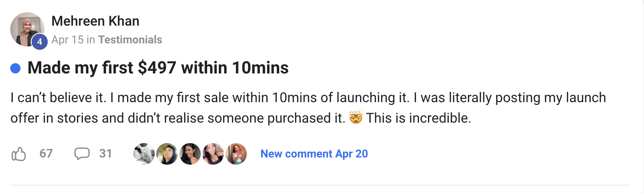Open the Testimonials category link
Viewport: 644px width, 193px height.
[x=130, y=40]
